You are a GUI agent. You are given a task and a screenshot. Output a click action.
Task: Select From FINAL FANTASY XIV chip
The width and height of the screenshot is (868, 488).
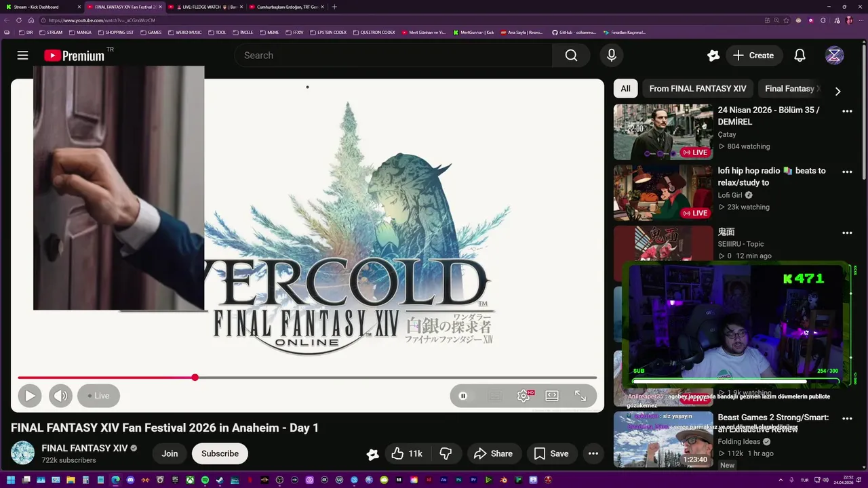point(698,89)
